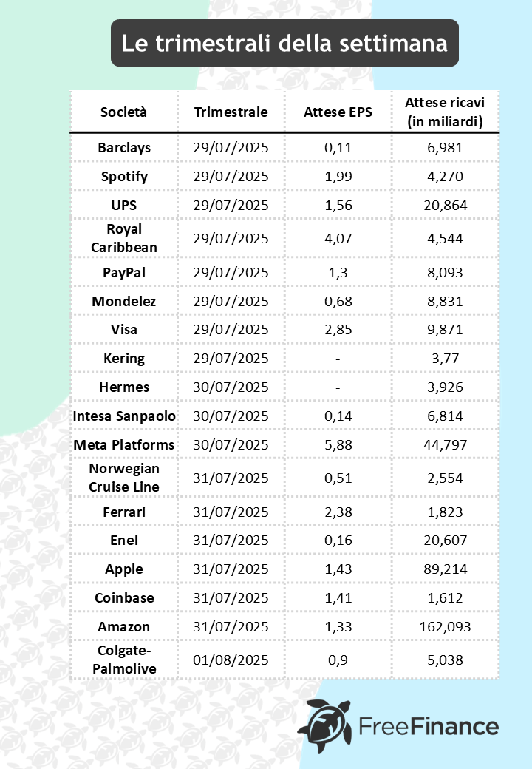532x769 pixels.
Task: Select the Attese ricavi column header
Action: [x=445, y=112]
